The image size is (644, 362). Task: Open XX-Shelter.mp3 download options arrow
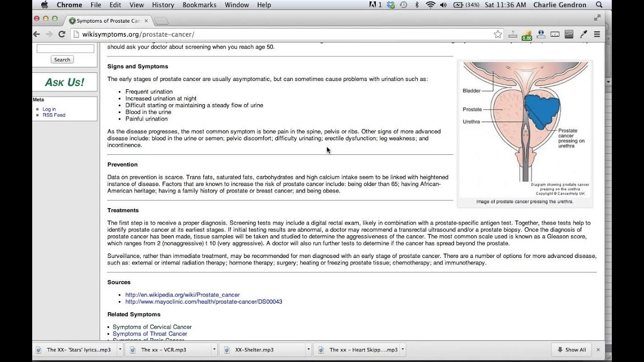pos(308,350)
